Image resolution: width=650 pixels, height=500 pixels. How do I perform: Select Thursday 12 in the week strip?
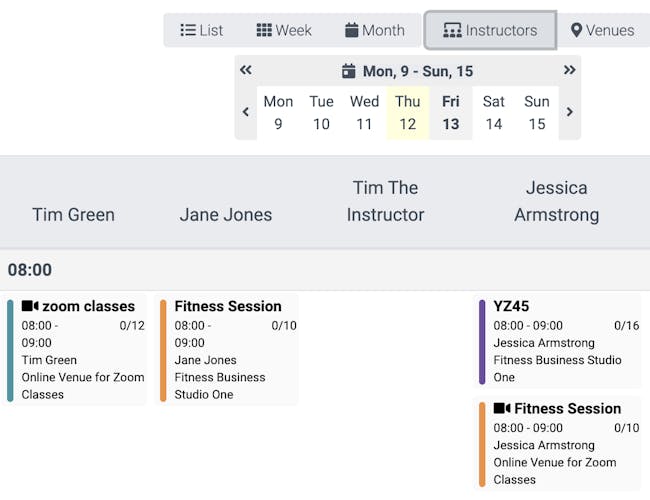tap(407, 112)
